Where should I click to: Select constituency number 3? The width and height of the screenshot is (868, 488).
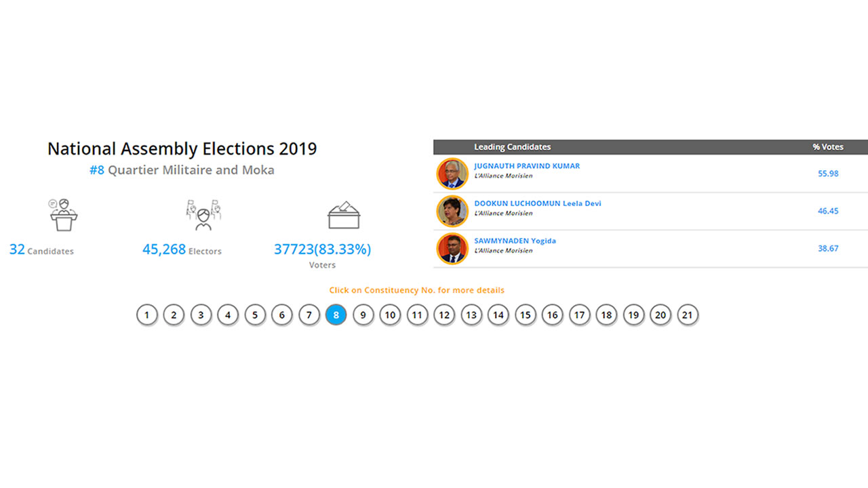point(201,315)
